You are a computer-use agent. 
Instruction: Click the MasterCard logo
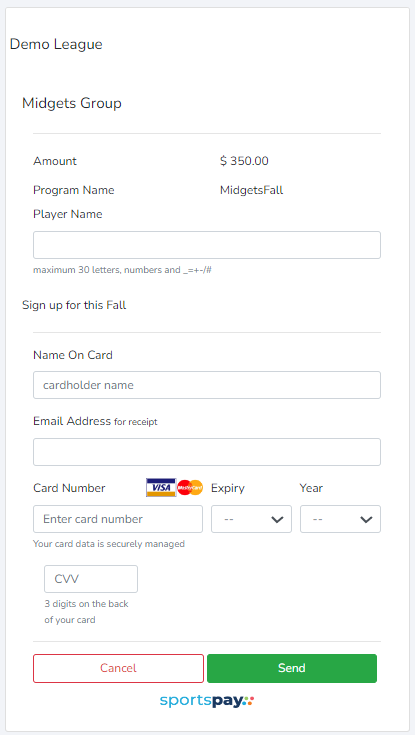coord(190,488)
